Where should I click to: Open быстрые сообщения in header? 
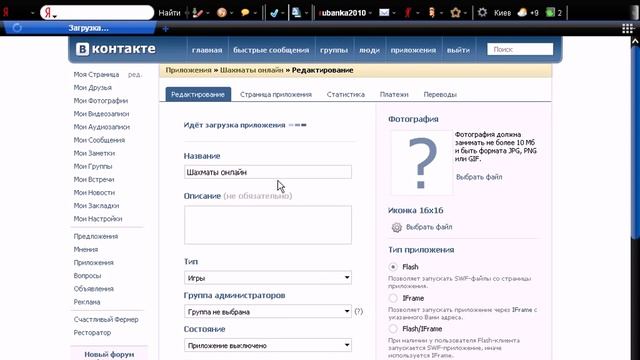(x=271, y=50)
